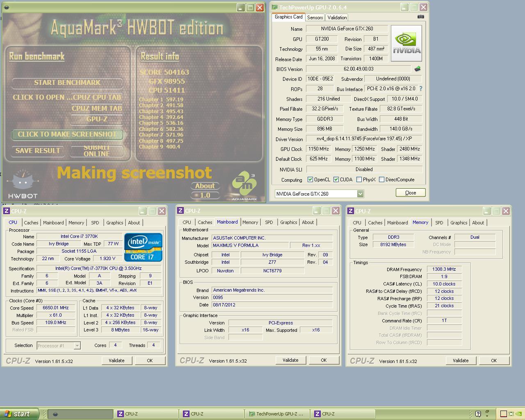The image size is (525, 420).
Task: Open the Processor #1 selection dropdown
Action: pyautogui.click(x=77, y=346)
